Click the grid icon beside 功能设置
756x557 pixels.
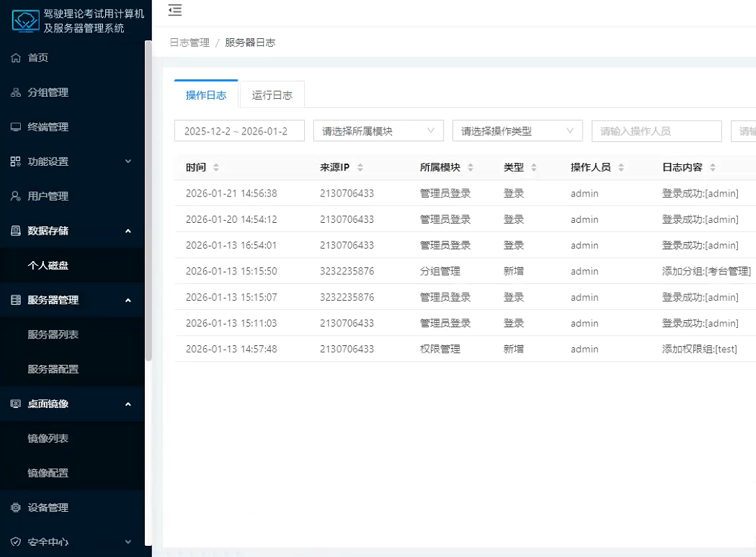point(16,162)
